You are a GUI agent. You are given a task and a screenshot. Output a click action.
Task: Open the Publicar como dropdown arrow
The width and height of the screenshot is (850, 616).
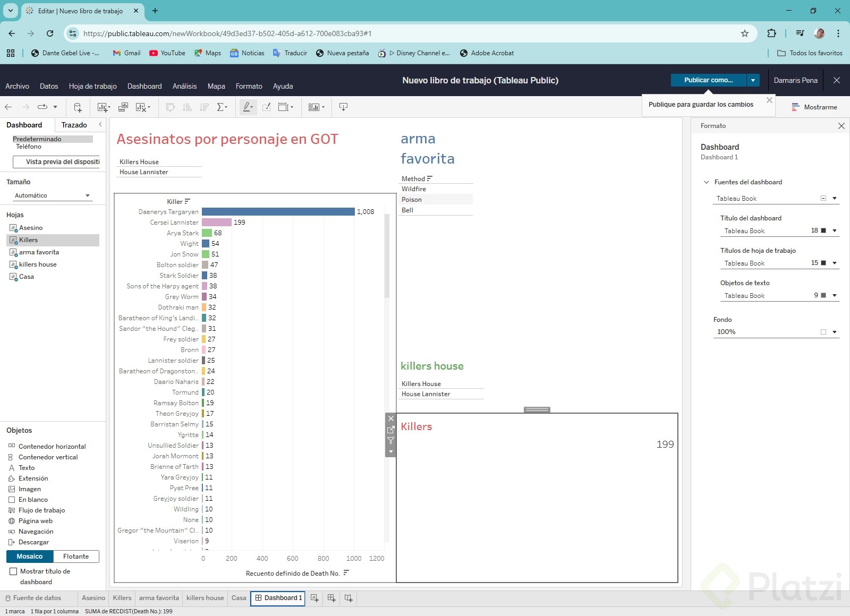[x=753, y=80]
